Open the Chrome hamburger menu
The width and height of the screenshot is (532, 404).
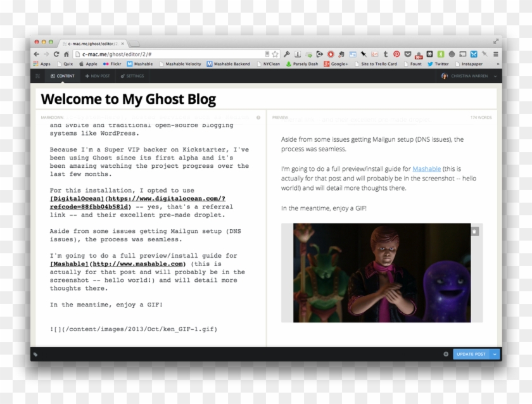(x=495, y=54)
